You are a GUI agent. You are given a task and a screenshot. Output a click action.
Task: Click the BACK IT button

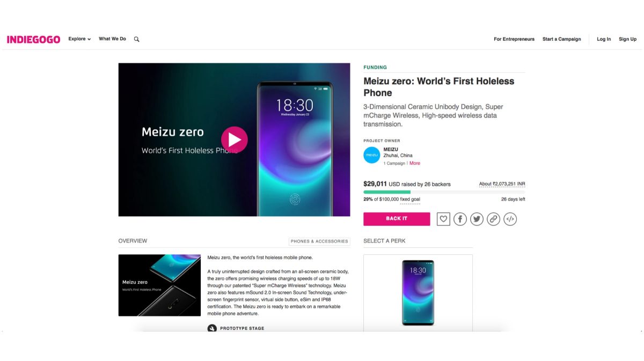coord(397,219)
